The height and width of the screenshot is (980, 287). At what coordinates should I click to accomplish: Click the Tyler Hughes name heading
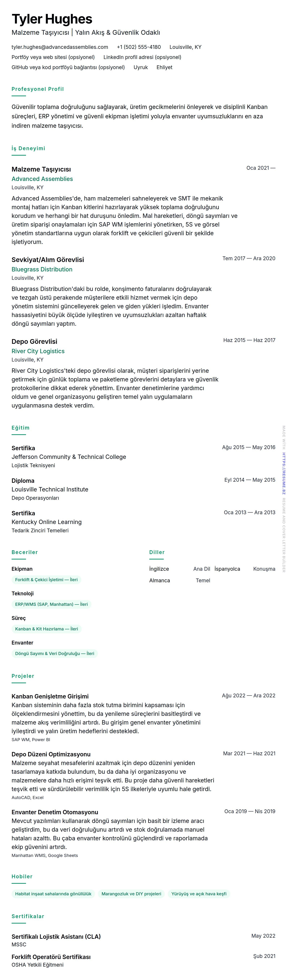click(52, 19)
